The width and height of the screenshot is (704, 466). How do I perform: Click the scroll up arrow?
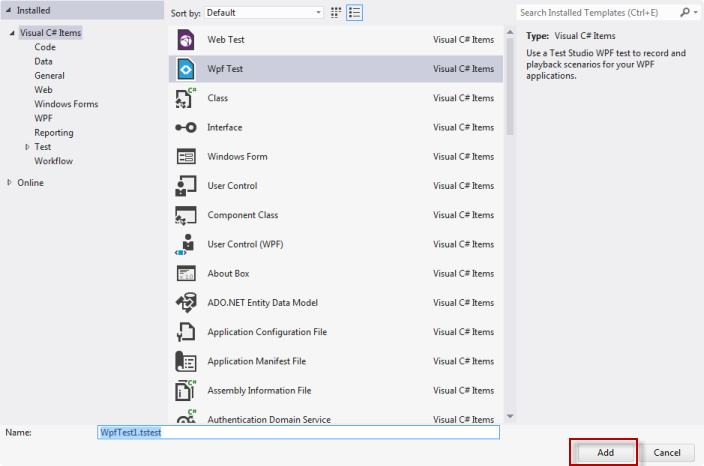tap(510, 32)
